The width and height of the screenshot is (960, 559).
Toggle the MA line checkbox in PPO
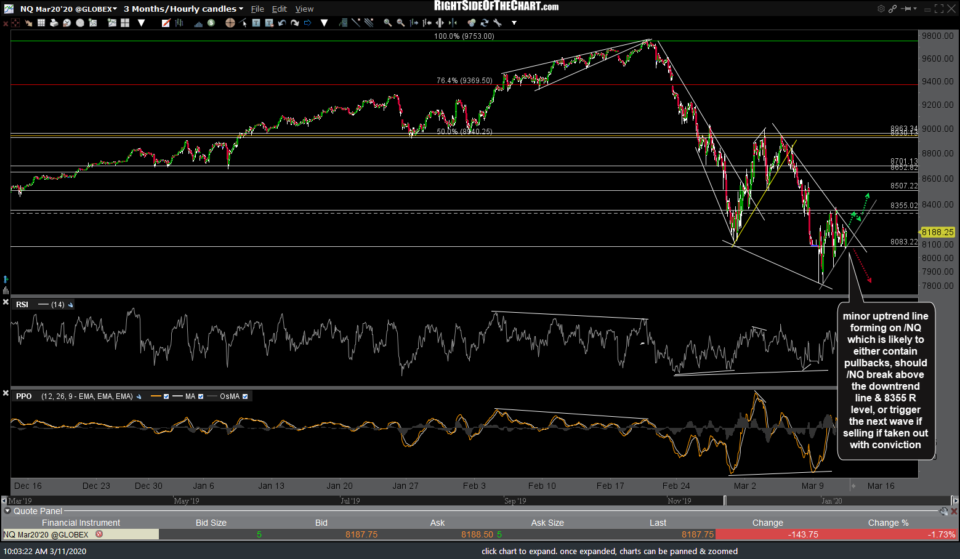point(200,397)
